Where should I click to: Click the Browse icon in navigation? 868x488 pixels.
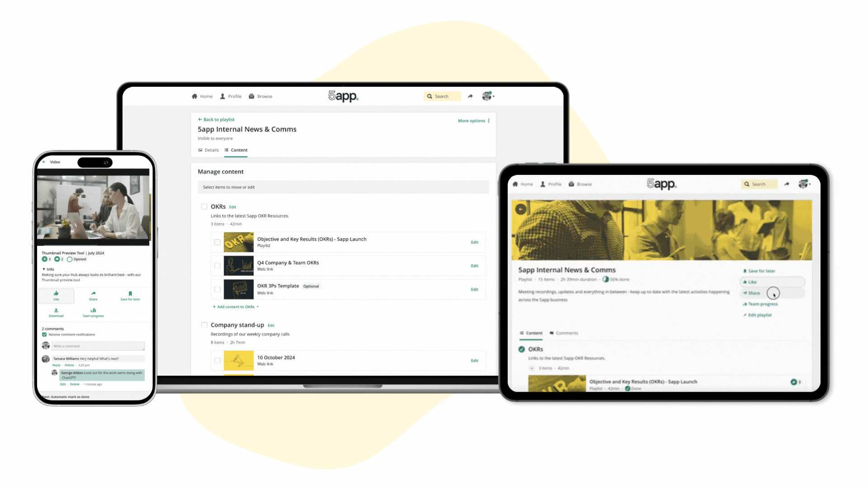[252, 96]
